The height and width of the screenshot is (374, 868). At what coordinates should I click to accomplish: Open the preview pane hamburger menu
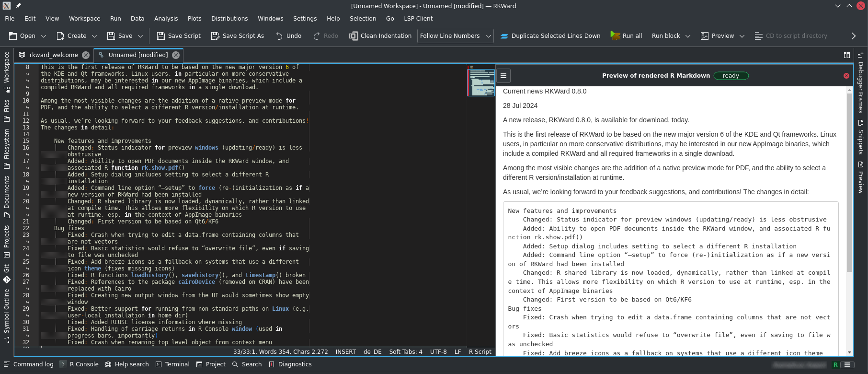point(503,76)
